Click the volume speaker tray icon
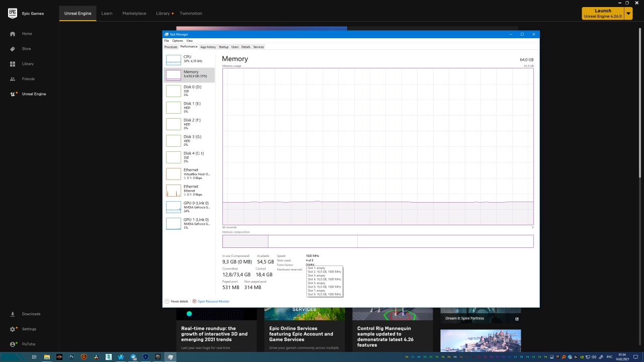Image resolution: width=644 pixels, height=362 pixels. click(594, 357)
